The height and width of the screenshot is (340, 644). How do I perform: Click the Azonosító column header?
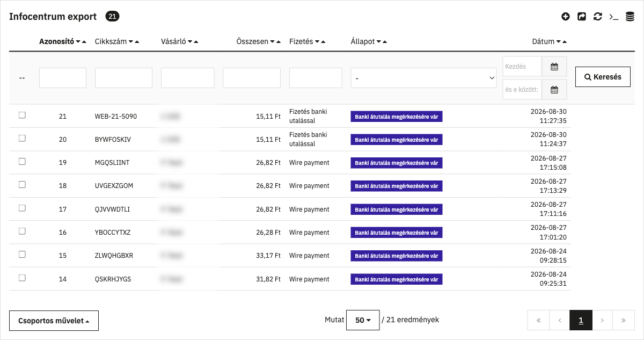pos(56,41)
